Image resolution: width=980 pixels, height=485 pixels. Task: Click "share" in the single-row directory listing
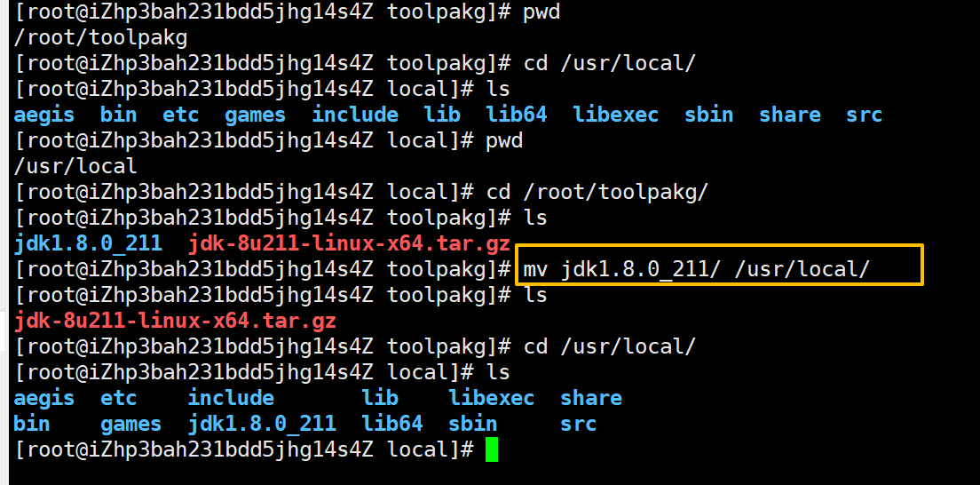coord(789,115)
